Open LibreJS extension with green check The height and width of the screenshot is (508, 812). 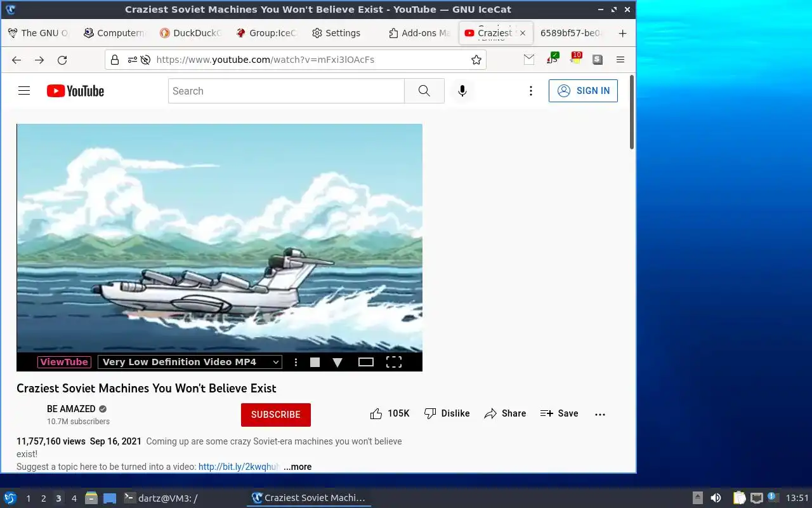[x=553, y=58]
